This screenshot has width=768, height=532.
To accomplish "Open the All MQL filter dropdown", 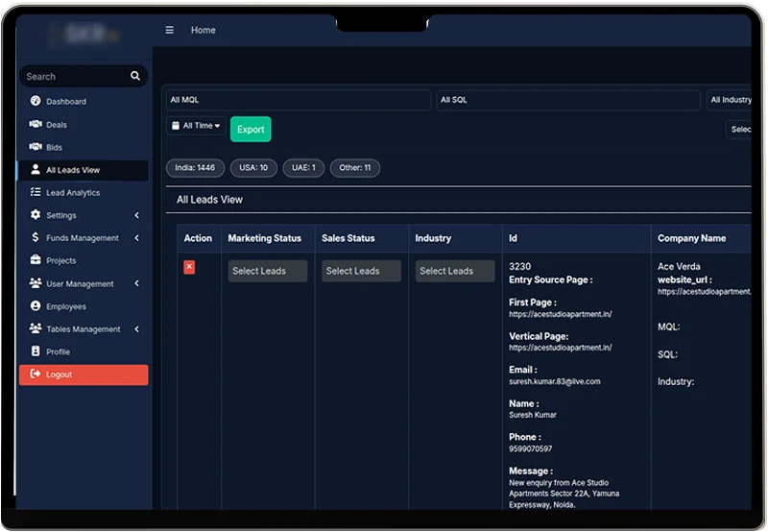I will [x=299, y=100].
